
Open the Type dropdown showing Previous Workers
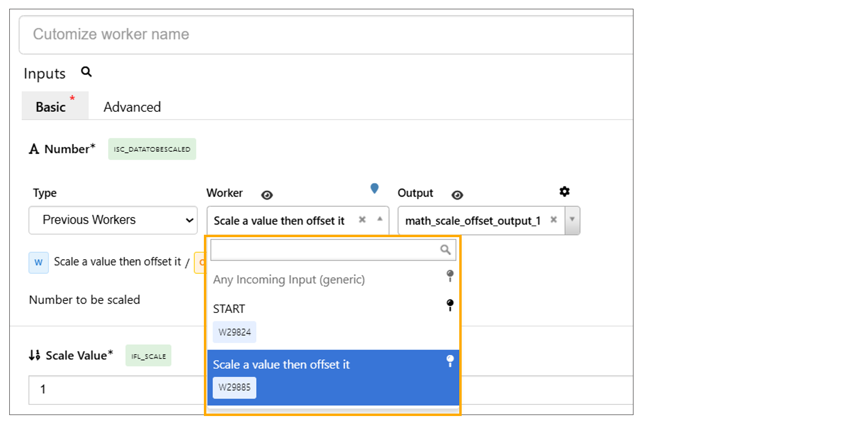pos(113,220)
